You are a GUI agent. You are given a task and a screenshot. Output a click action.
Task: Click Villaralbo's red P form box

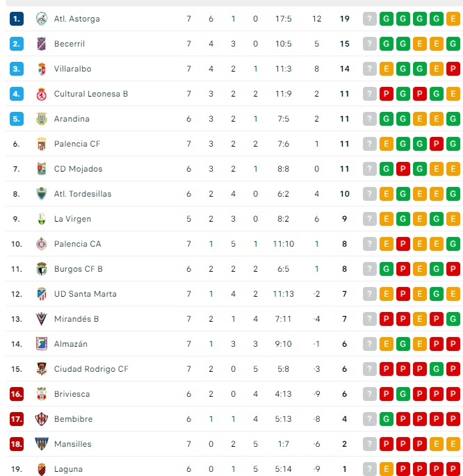click(x=453, y=69)
